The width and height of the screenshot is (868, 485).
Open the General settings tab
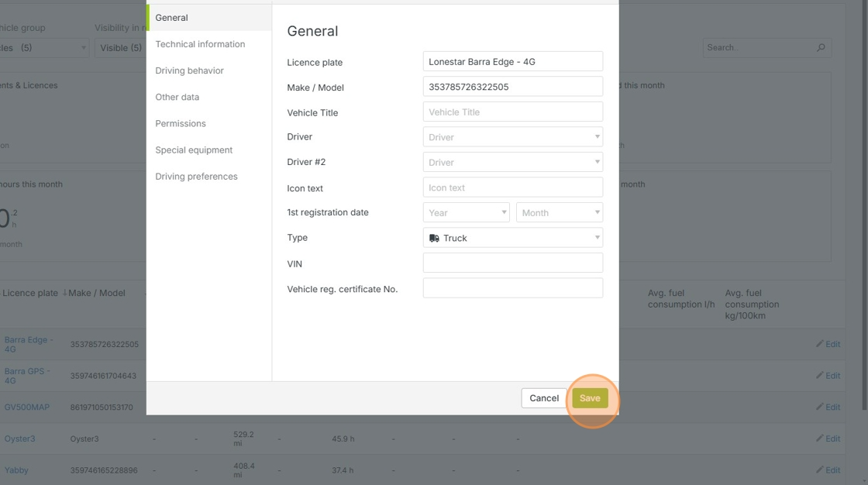tap(208, 18)
